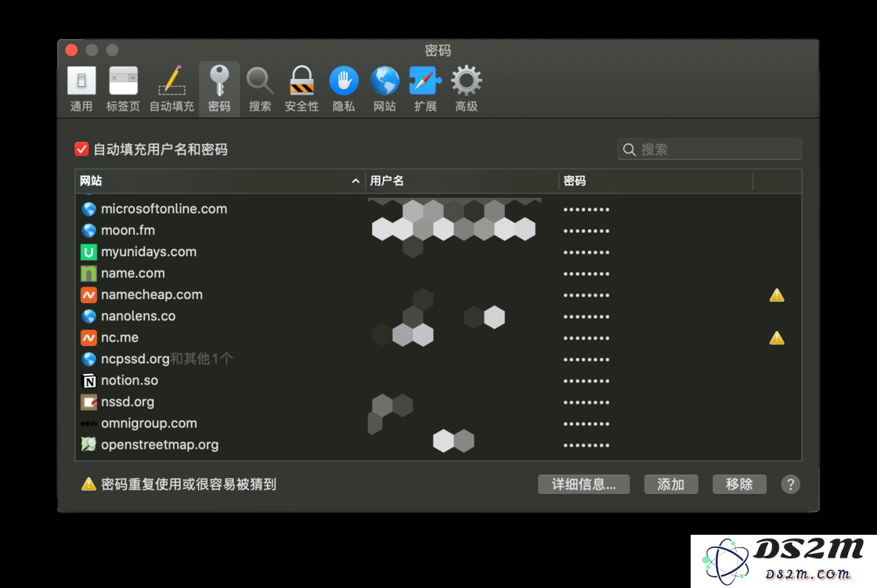The height and width of the screenshot is (588, 877).
Task: Select the nc.me website name
Action: (x=120, y=337)
